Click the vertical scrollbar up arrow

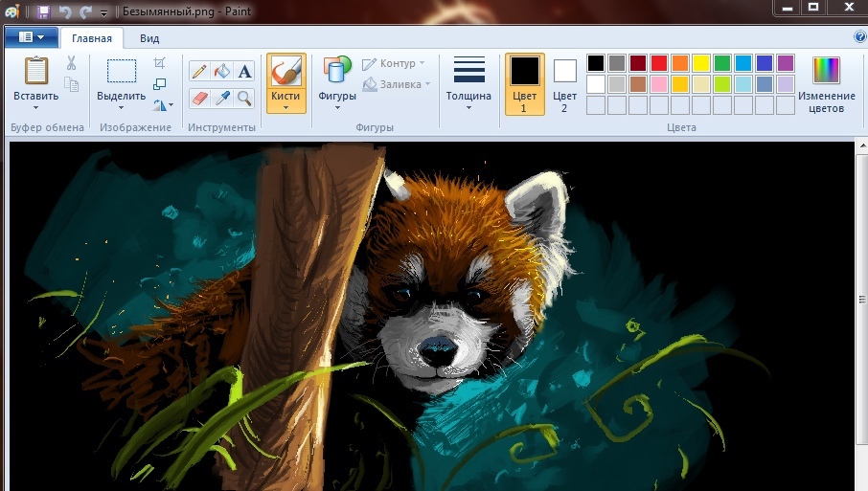pos(862,146)
